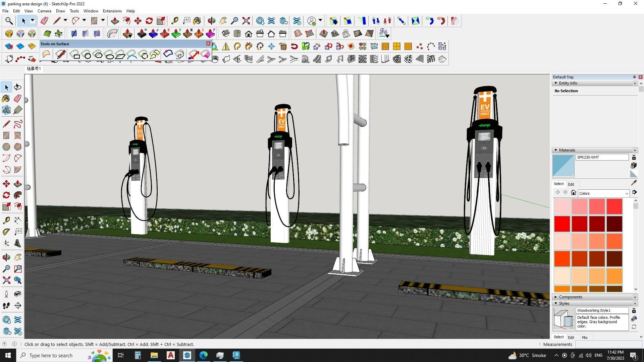The image size is (644, 362).
Task: Click the Create Material icon
Action: point(634,166)
